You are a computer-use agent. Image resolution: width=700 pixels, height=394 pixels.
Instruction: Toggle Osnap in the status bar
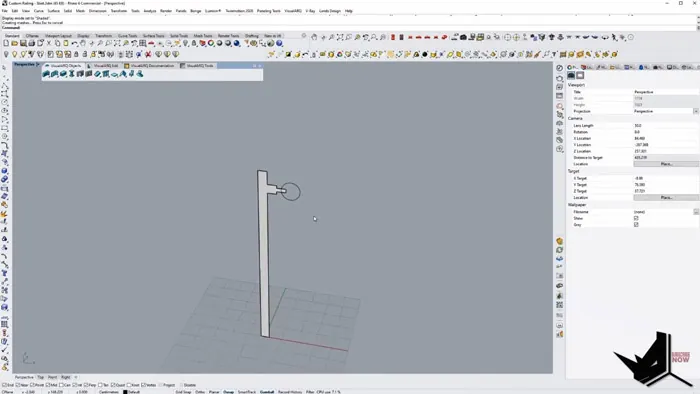coord(229,392)
